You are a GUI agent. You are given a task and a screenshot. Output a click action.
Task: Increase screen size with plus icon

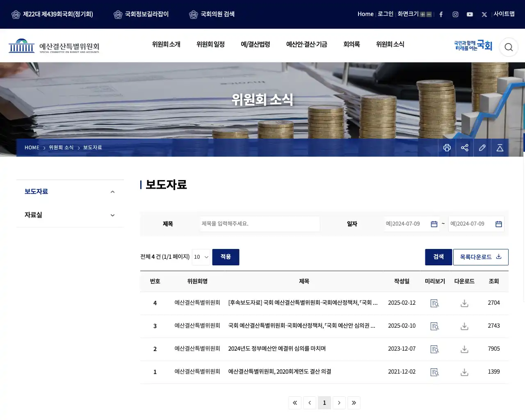pyautogui.click(x=422, y=14)
